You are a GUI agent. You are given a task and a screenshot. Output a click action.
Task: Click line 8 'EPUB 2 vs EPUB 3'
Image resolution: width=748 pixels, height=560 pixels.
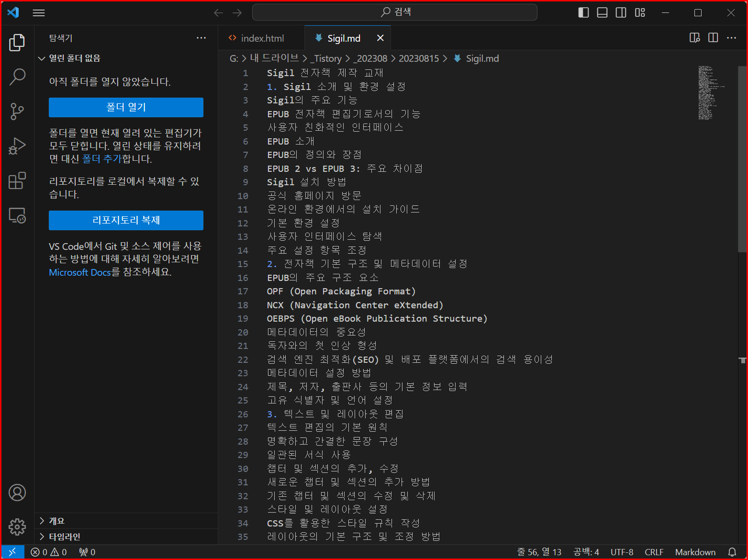pyautogui.click(x=313, y=168)
